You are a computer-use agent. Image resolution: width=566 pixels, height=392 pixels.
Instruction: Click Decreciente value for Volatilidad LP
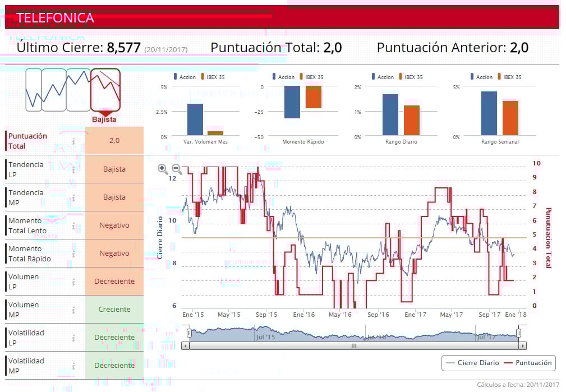tap(114, 338)
